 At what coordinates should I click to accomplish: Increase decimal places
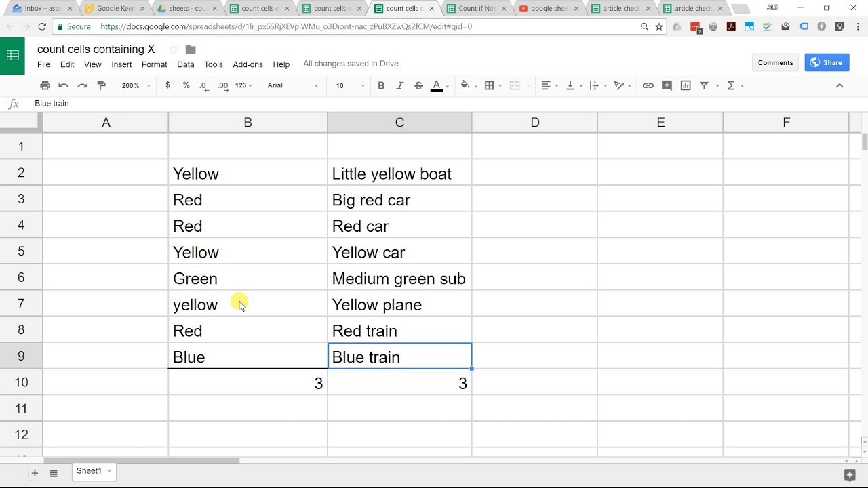pos(223,85)
